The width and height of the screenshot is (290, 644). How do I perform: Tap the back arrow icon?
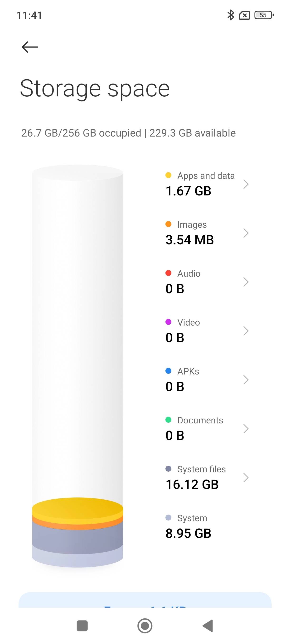(30, 47)
